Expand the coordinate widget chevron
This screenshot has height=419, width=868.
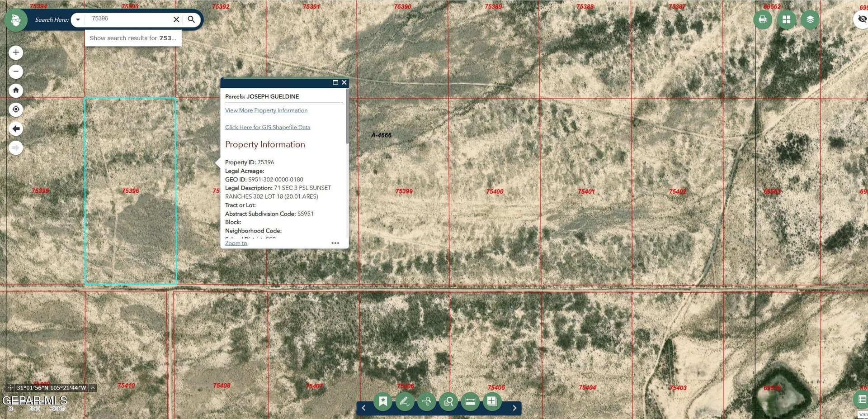coord(93,387)
